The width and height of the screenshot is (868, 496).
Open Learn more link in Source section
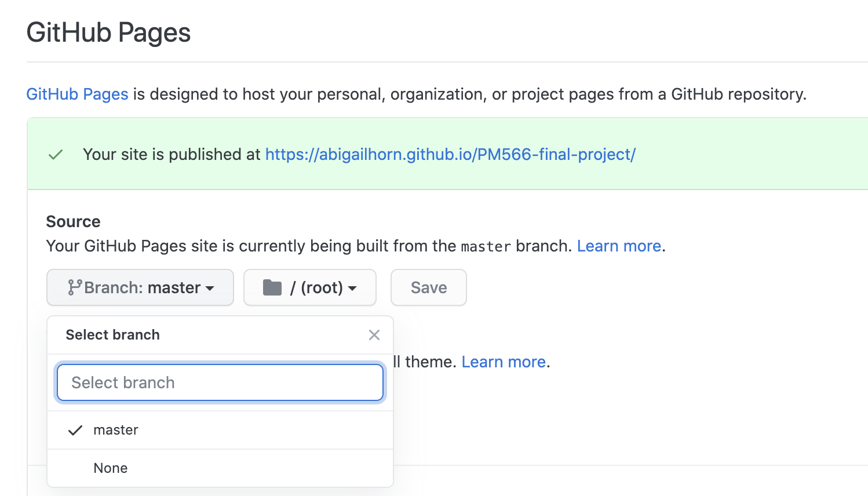click(x=619, y=246)
